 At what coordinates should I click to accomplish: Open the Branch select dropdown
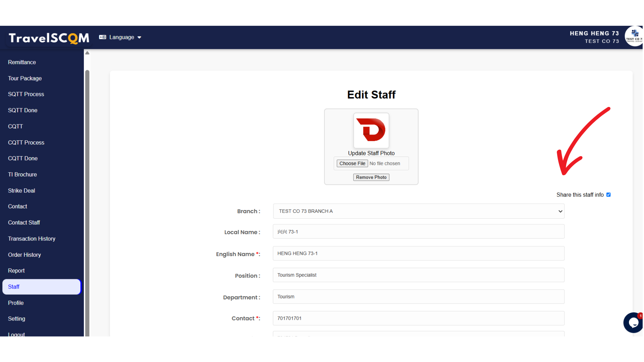point(418,211)
